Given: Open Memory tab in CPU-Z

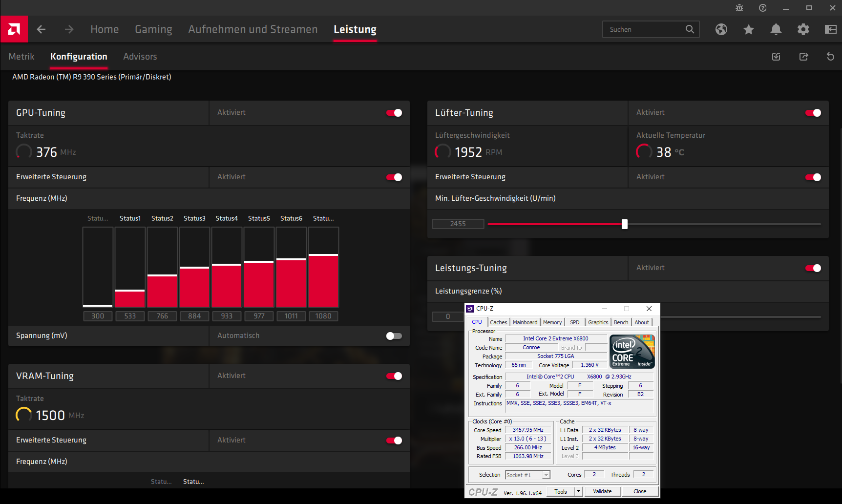Looking at the screenshot, I should pos(552,322).
